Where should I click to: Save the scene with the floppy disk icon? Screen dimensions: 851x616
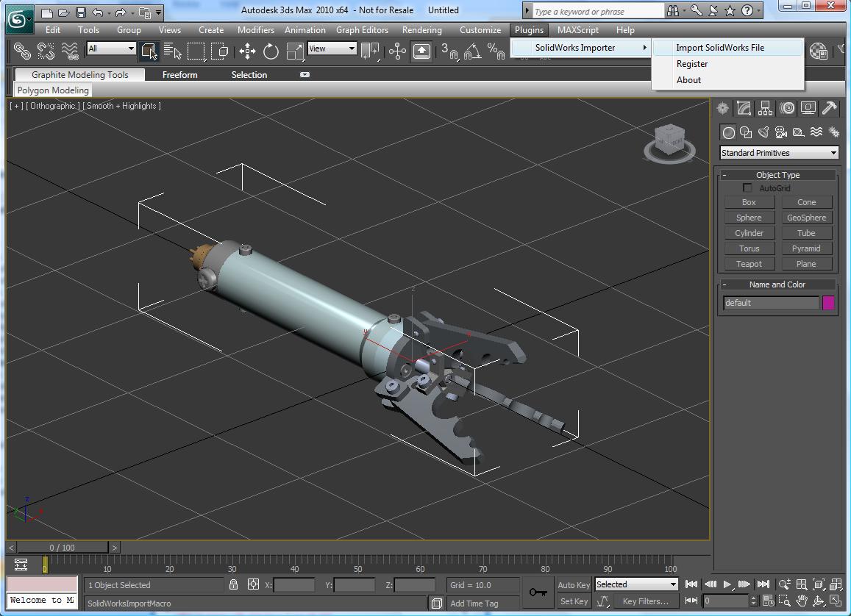[x=81, y=12]
